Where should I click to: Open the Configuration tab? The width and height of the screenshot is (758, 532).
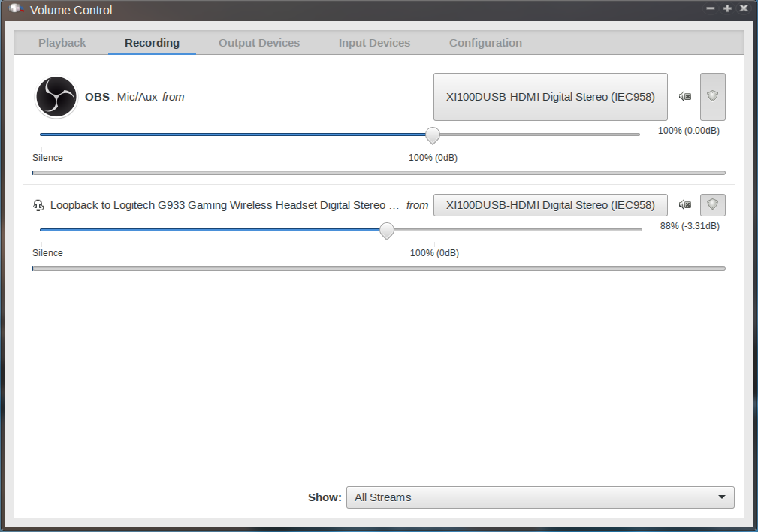click(485, 43)
